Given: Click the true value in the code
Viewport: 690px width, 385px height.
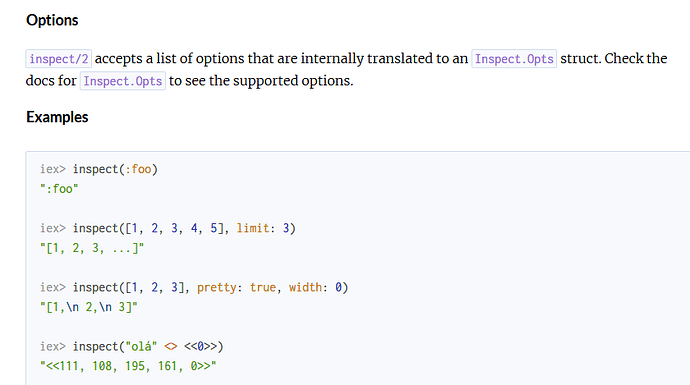Looking at the screenshot, I should click(x=263, y=287).
